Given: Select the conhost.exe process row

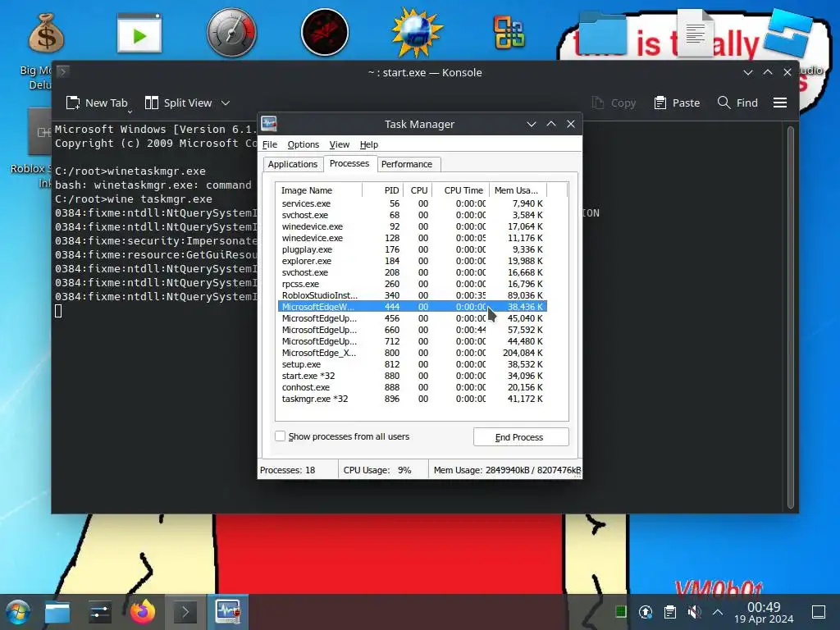Looking at the screenshot, I should click(412, 387).
